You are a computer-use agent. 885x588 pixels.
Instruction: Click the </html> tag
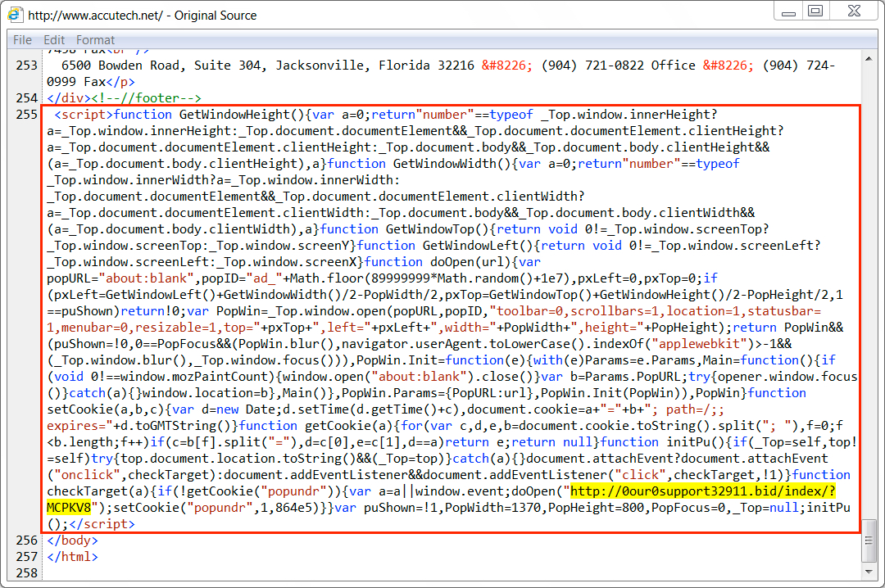pos(72,557)
